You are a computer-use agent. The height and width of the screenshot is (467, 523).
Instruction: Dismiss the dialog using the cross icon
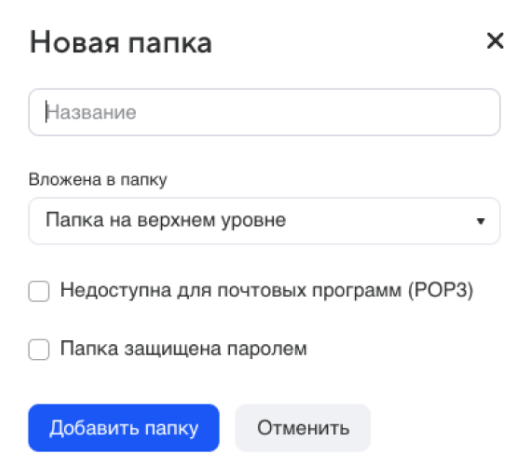click(x=495, y=41)
